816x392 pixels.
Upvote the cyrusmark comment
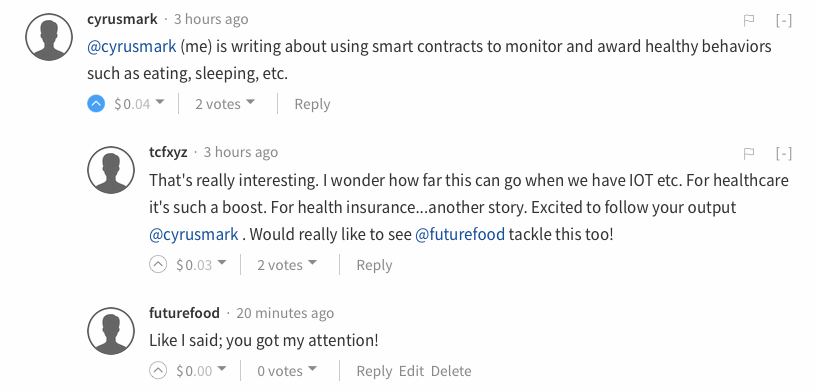click(x=96, y=104)
